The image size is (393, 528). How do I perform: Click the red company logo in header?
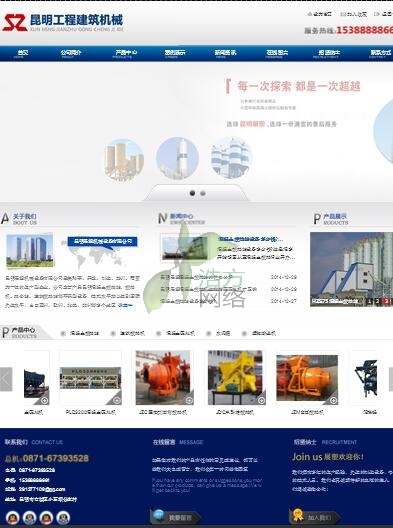15,23
